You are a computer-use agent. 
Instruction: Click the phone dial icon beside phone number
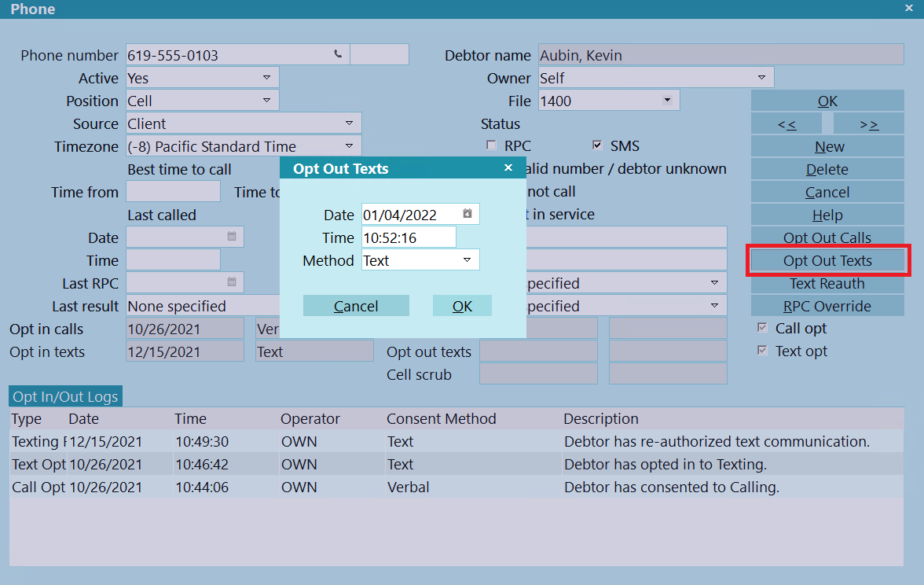338,54
